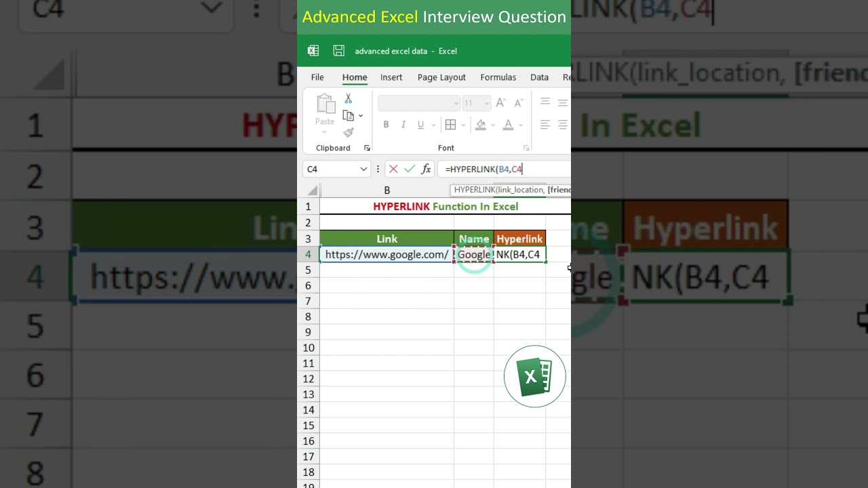The image size is (868, 488).
Task: Click the formula bar HYPERLINK text
Action: pyautogui.click(x=484, y=169)
